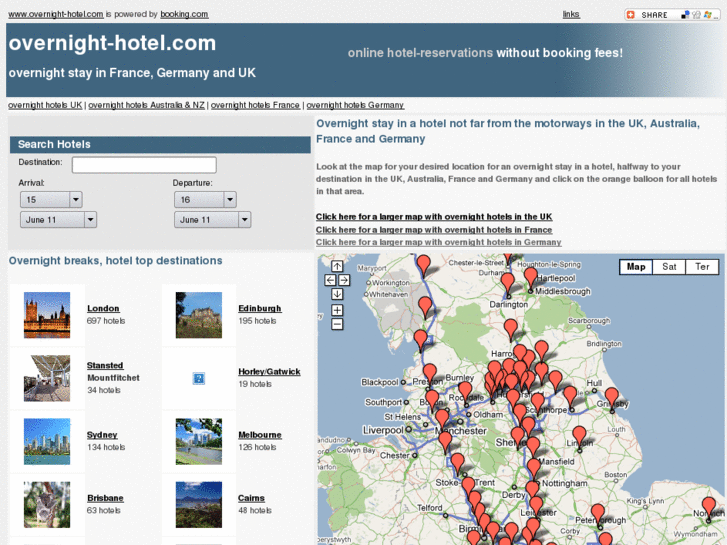Click the Melbourne thumbnail image
Image resolution: width=727 pixels, height=545 pixels.
click(198, 442)
